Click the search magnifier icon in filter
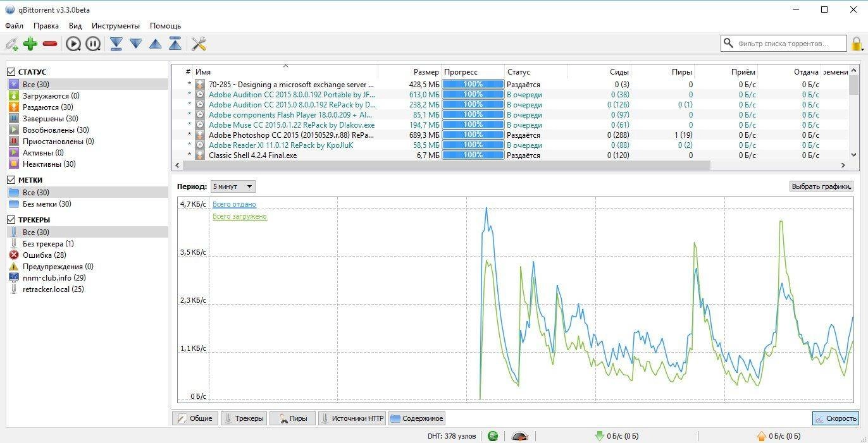This screenshot has height=443, width=868. click(x=729, y=44)
